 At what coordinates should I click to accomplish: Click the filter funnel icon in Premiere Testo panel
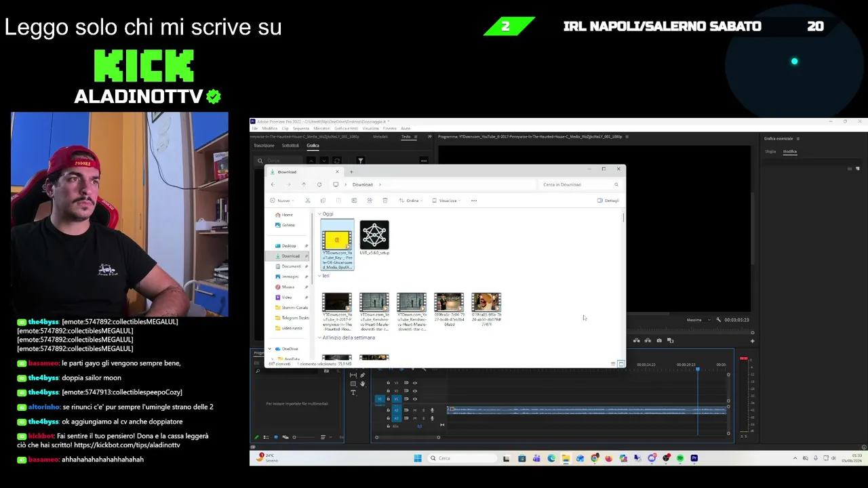tap(361, 161)
